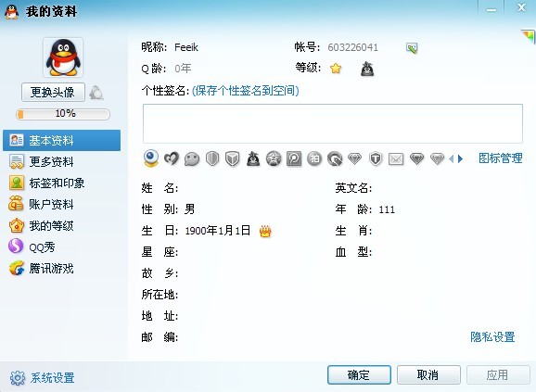
Task: Open 保存个性签名到空间 link
Action: coord(246,91)
